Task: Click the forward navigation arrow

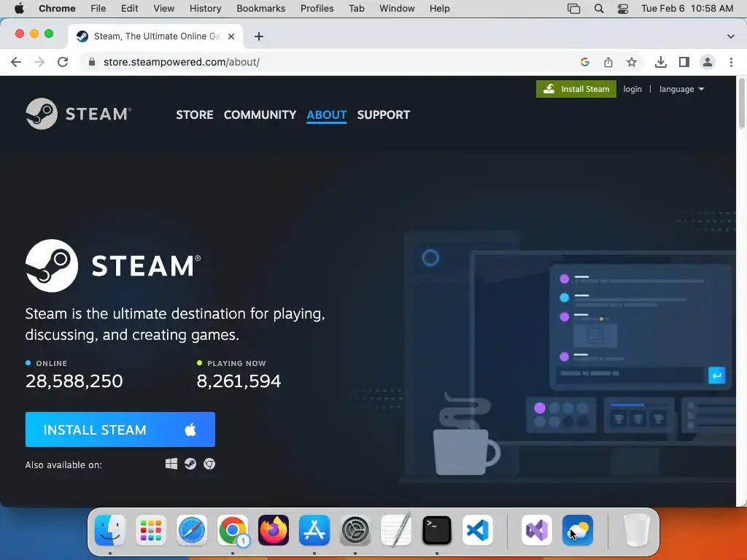Action: tap(39, 62)
